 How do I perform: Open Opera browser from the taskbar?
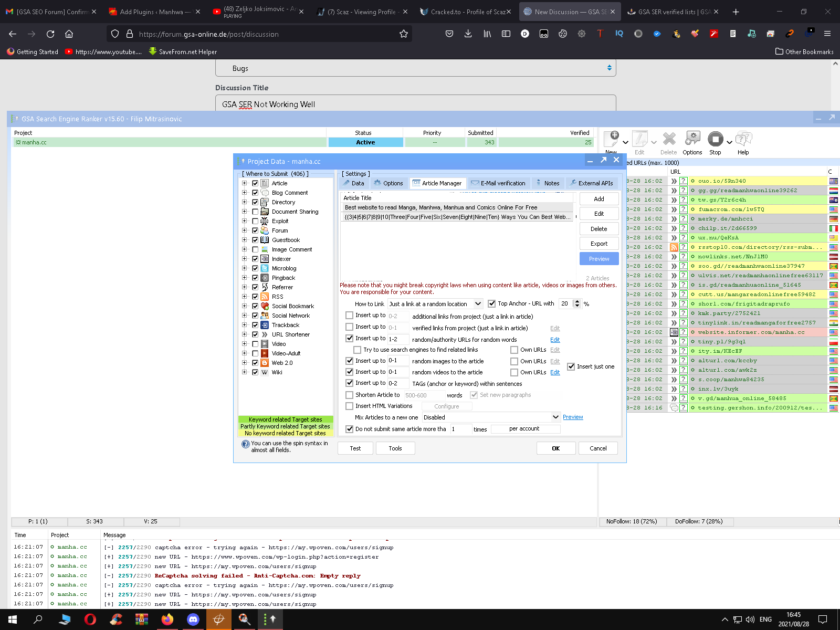90,619
